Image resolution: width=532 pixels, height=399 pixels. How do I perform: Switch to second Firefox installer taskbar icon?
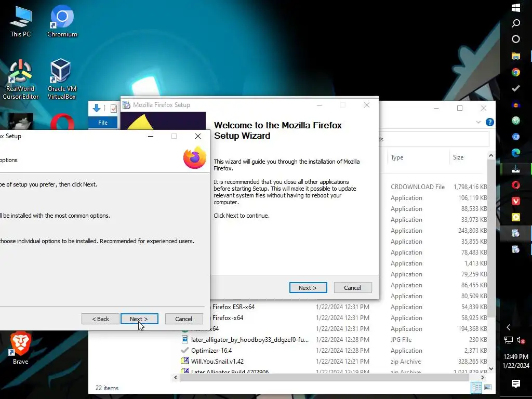(516, 249)
